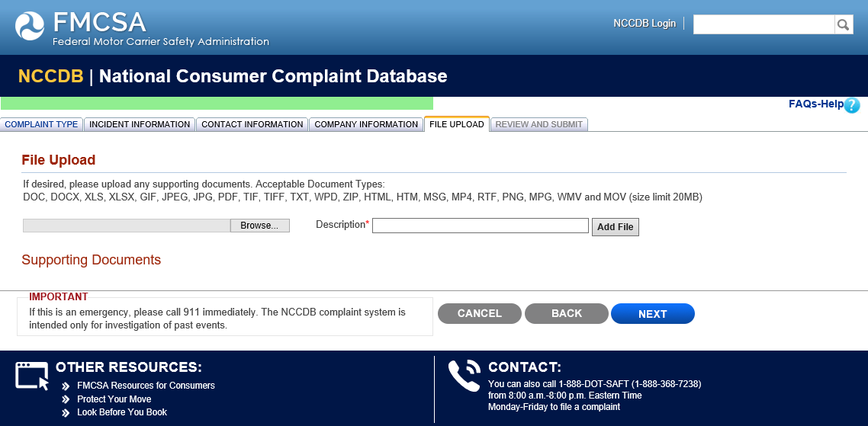
Task: Proceed with the Next button
Action: click(x=653, y=314)
